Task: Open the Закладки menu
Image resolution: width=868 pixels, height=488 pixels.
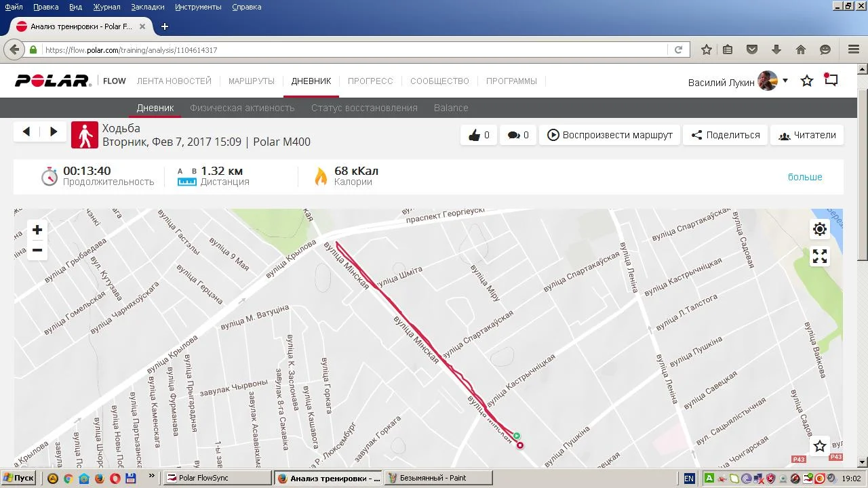Action: pyautogui.click(x=148, y=7)
